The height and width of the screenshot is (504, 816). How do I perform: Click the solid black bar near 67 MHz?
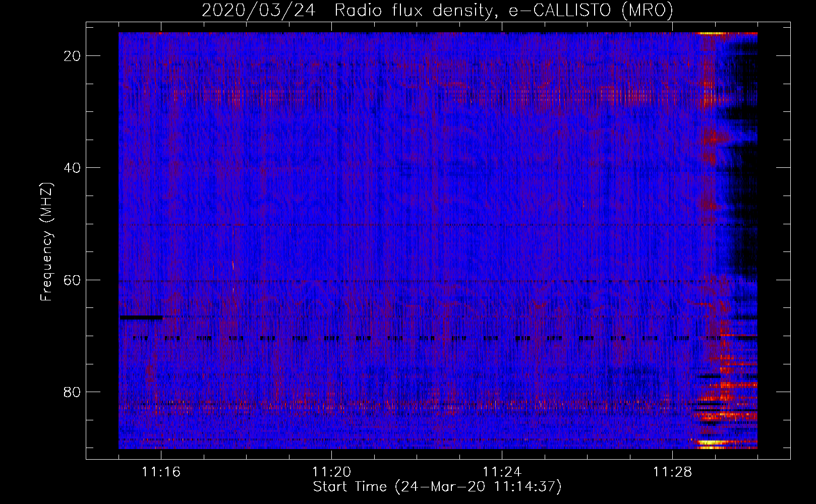coord(141,318)
